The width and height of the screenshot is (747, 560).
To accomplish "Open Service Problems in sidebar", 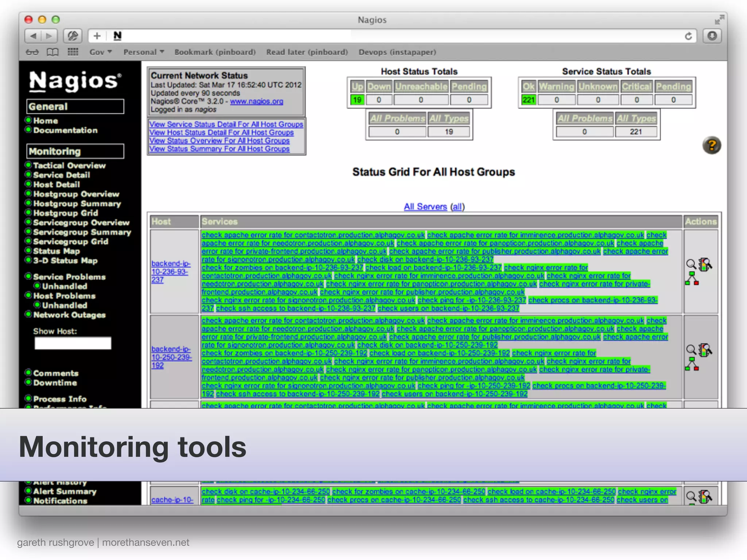I will tap(69, 277).
